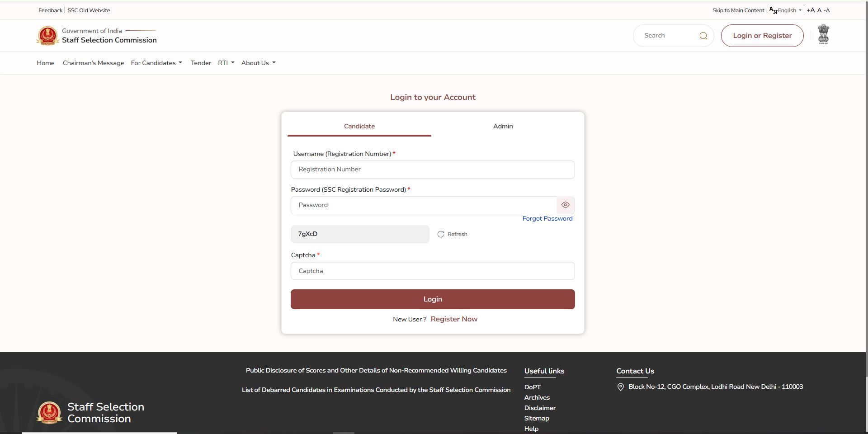Open the RTI dropdown menu

(x=226, y=63)
